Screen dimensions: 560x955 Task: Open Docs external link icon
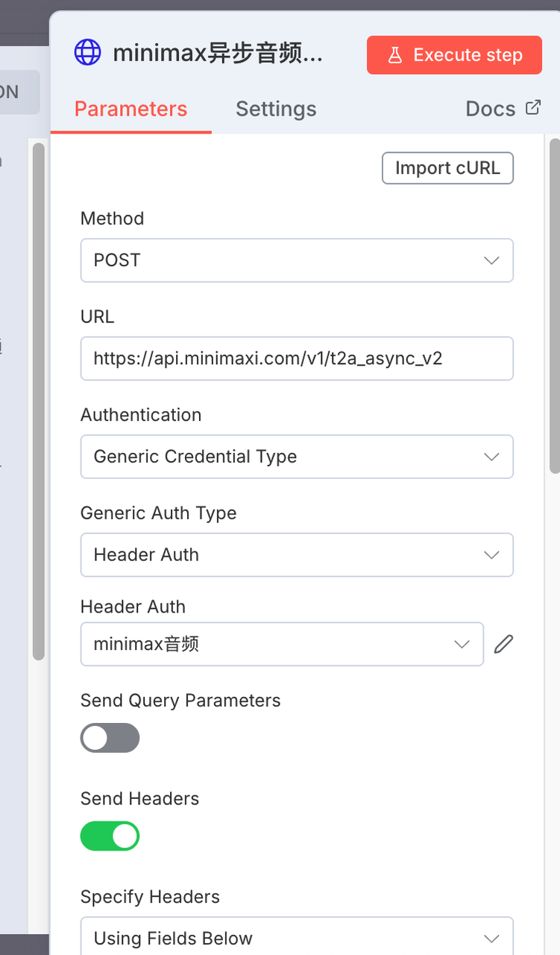tap(532, 107)
